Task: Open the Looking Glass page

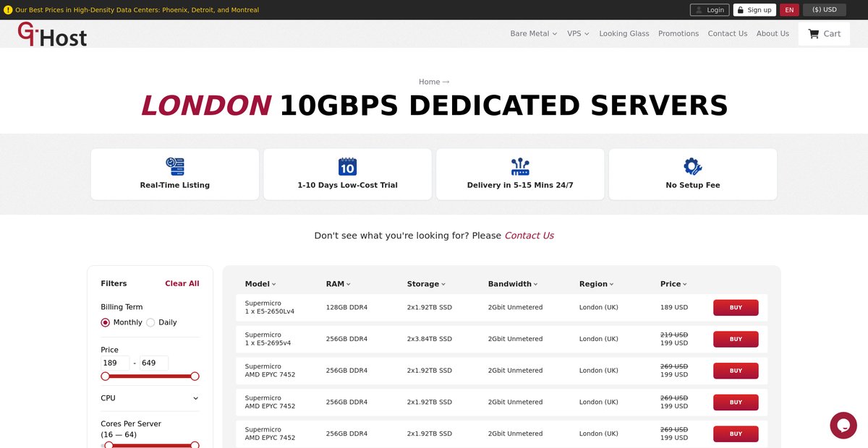Action: tap(624, 34)
